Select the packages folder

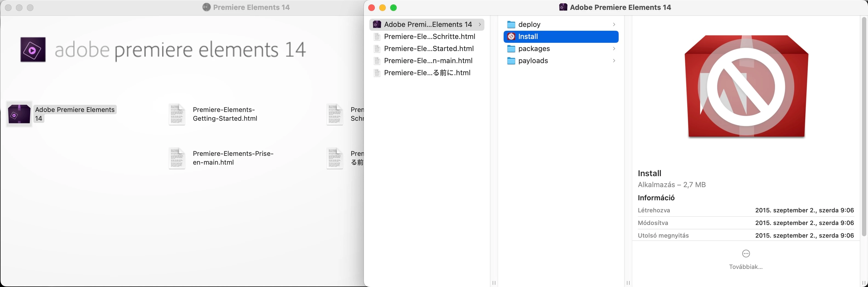tap(561, 49)
